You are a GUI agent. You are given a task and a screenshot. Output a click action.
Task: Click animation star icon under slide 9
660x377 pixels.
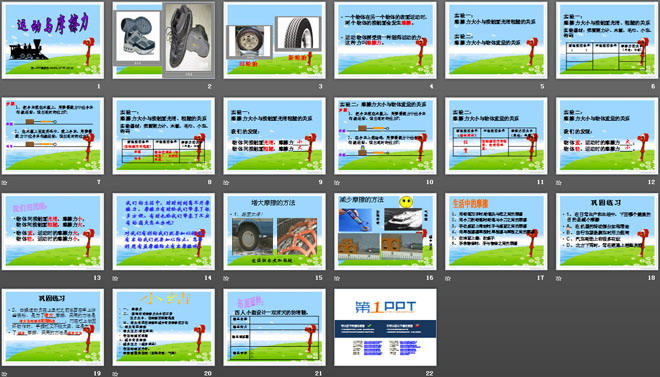226,183
